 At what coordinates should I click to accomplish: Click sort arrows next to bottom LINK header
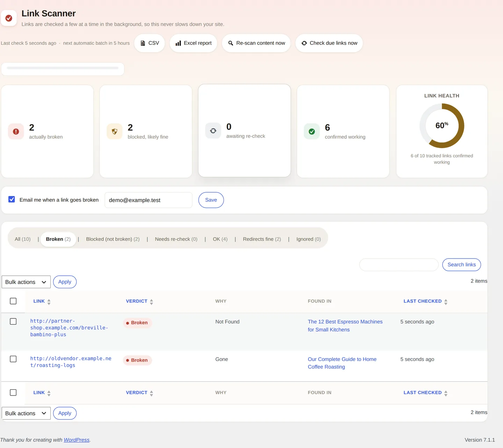[49, 393]
